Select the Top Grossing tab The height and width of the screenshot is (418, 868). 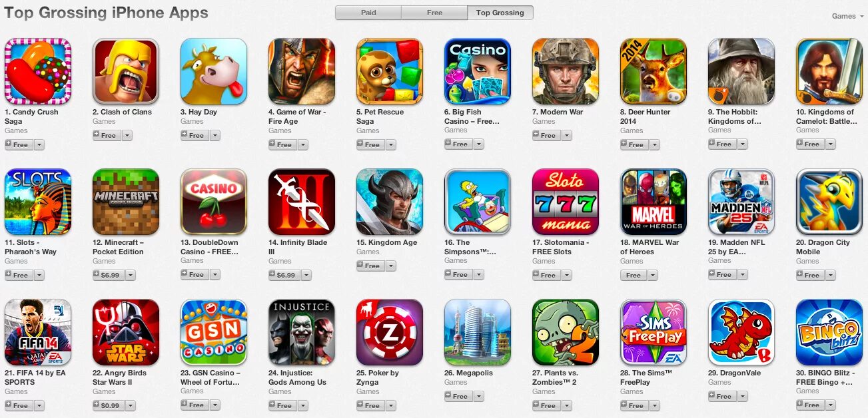click(500, 13)
